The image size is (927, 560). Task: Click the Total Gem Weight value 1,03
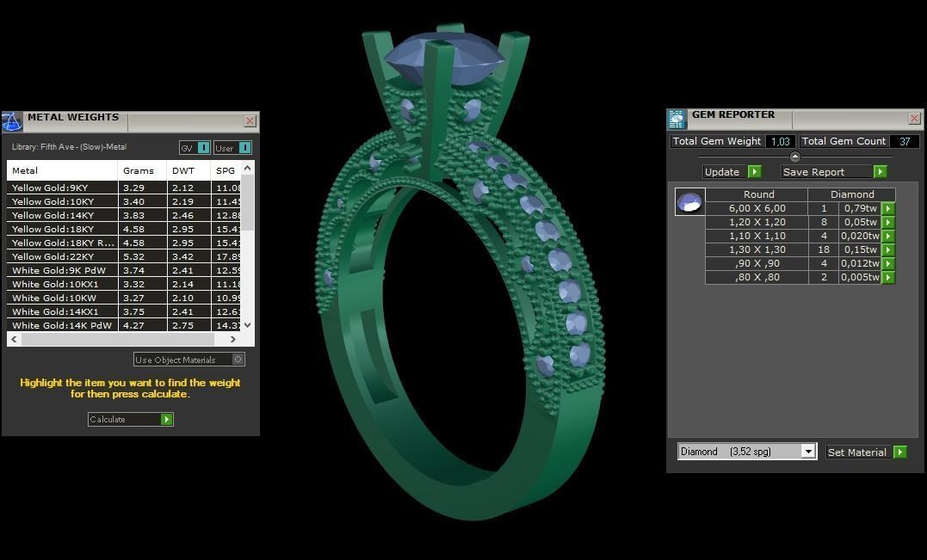click(x=781, y=142)
